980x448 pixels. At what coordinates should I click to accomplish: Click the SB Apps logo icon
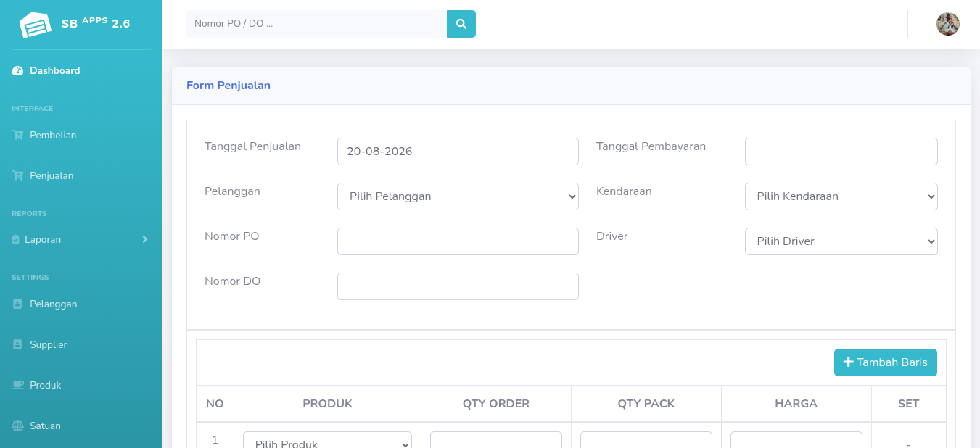(x=36, y=25)
